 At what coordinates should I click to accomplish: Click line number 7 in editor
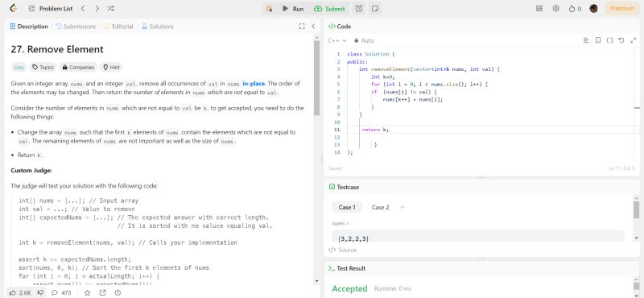coord(338,99)
